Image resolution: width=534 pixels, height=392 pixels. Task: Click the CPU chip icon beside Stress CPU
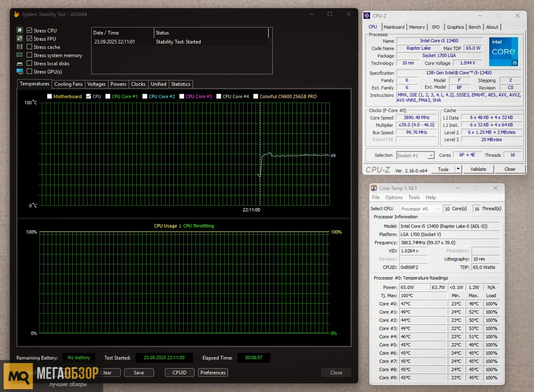click(20, 30)
